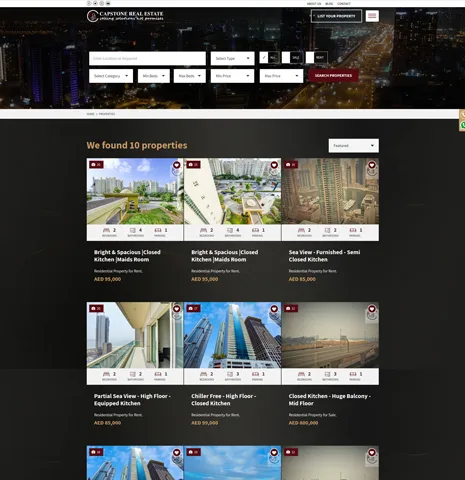The height and width of the screenshot is (480, 465).
Task: Click the Capstone Real Estate logo
Action: click(125, 16)
